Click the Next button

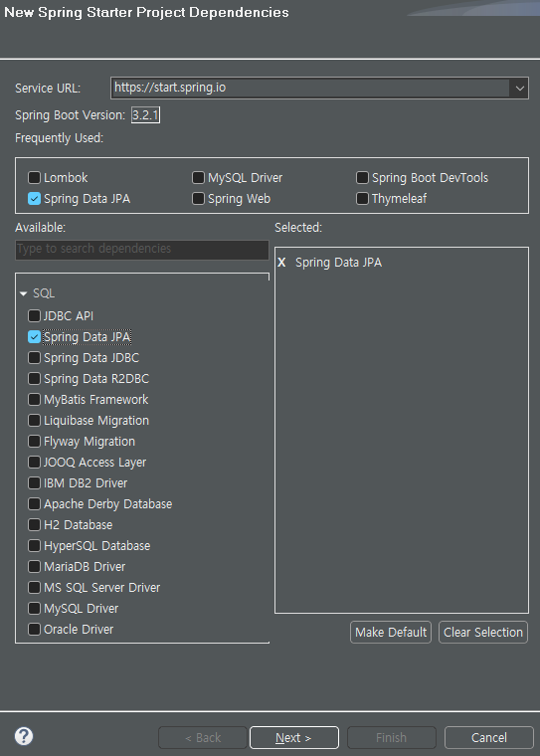pyautogui.click(x=294, y=738)
